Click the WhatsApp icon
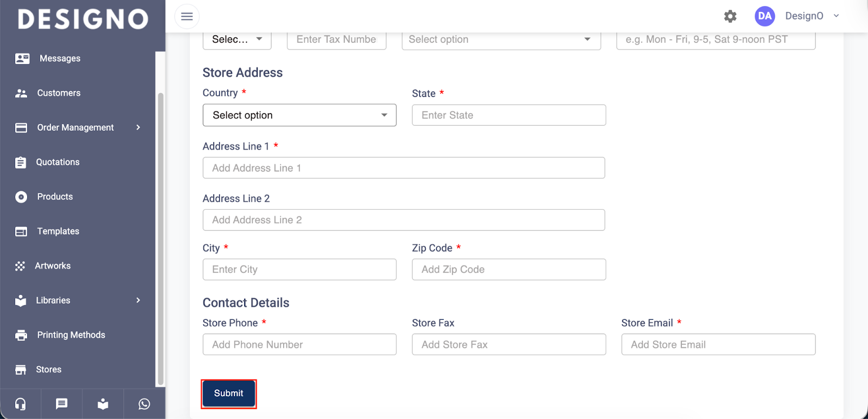The width and height of the screenshot is (868, 419). coord(144,404)
